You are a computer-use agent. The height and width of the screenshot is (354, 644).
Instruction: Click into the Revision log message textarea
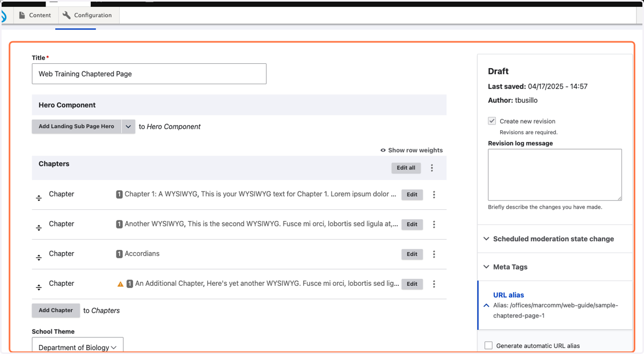pos(555,175)
